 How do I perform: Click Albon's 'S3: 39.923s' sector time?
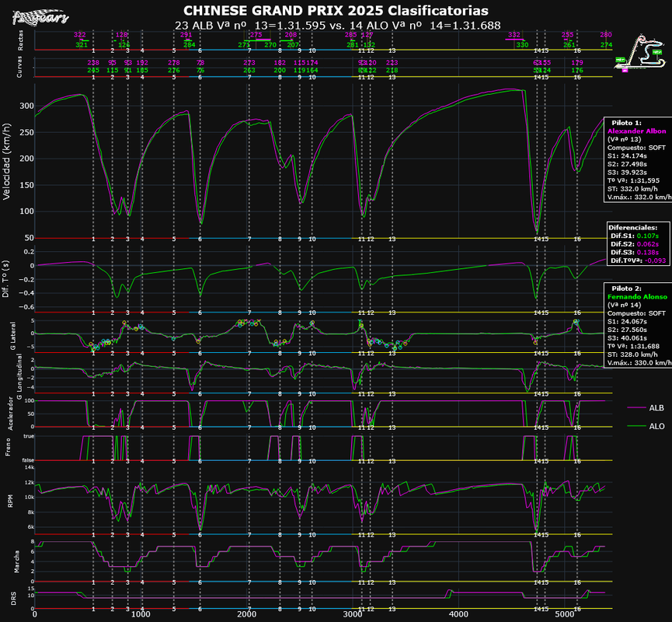click(627, 173)
